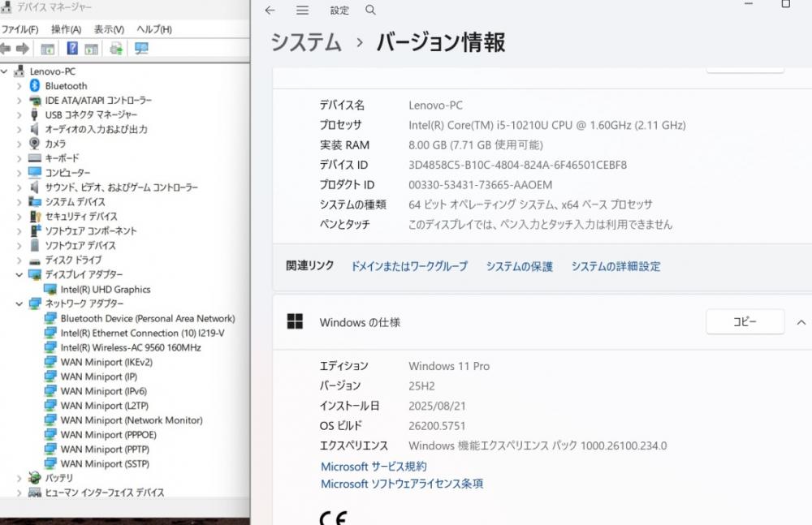Select the ディスク ドライブ icon
Image resolution: width=812 pixels, height=525 pixels.
tap(35, 260)
